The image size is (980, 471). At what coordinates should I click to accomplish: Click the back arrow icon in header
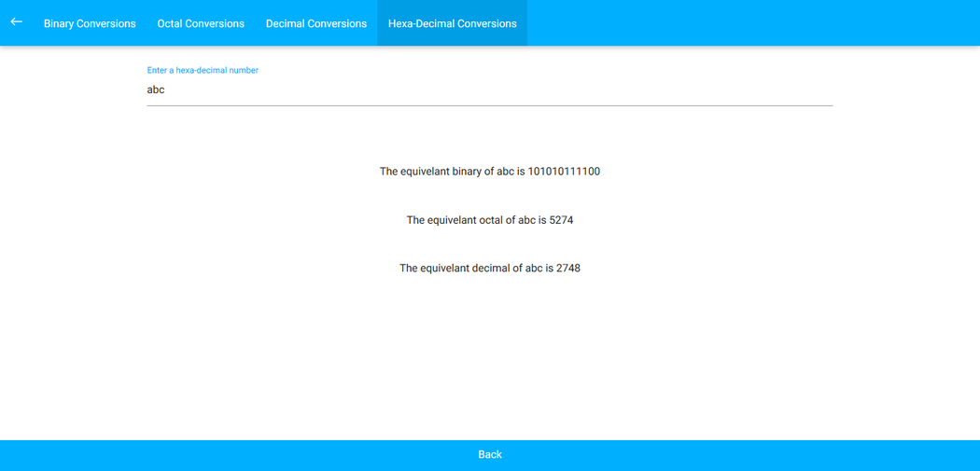pyautogui.click(x=17, y=22)
